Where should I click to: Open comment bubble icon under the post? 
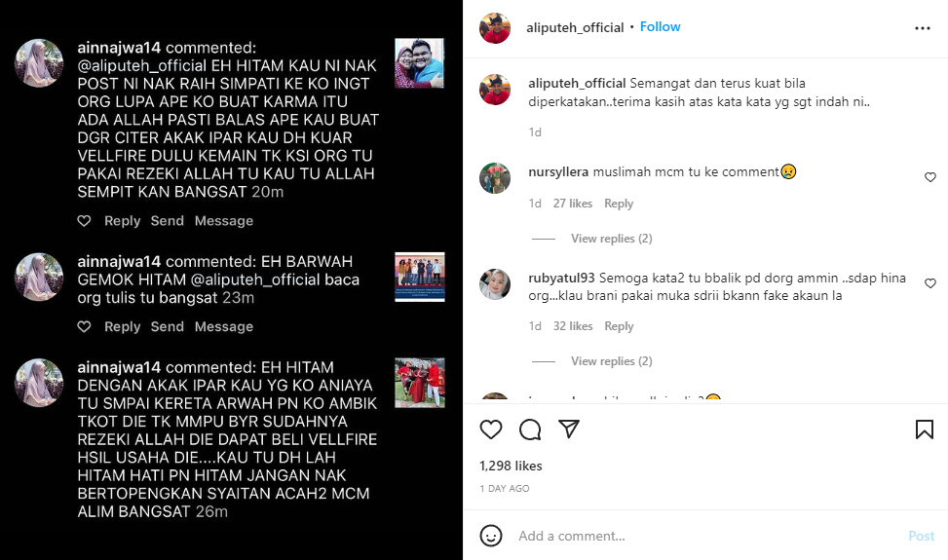pyautogui.click(x=530, y=429)
